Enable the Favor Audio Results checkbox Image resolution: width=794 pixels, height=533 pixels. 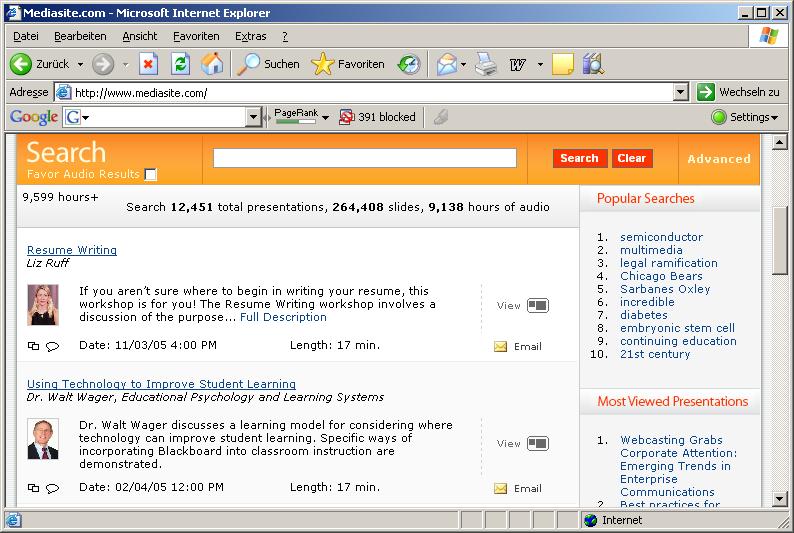[x=151, y=175]
